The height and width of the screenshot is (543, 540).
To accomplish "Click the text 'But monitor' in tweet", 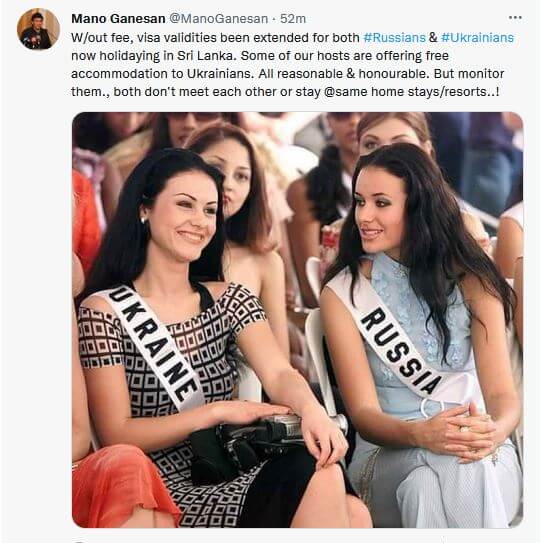I will tap(469, 74).
